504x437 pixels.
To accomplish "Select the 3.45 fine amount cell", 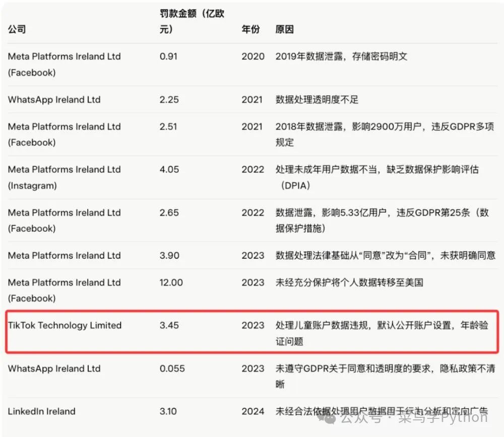I will (x=169, y=325).
